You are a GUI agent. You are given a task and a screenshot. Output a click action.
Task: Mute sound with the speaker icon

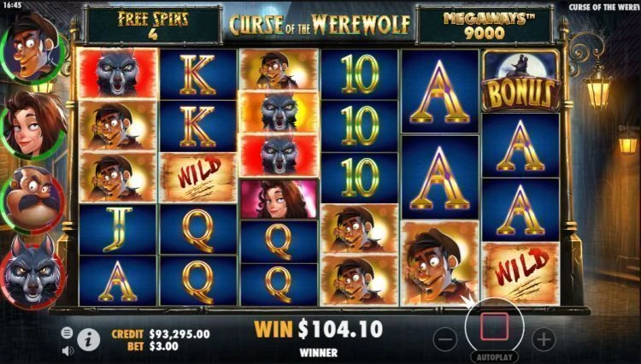[68, 350]
